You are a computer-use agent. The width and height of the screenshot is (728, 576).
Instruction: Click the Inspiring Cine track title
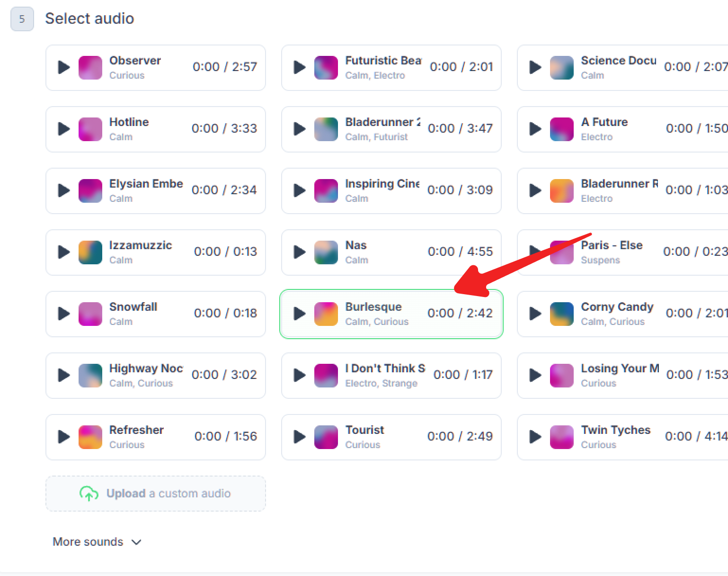[x=382, y=184]
